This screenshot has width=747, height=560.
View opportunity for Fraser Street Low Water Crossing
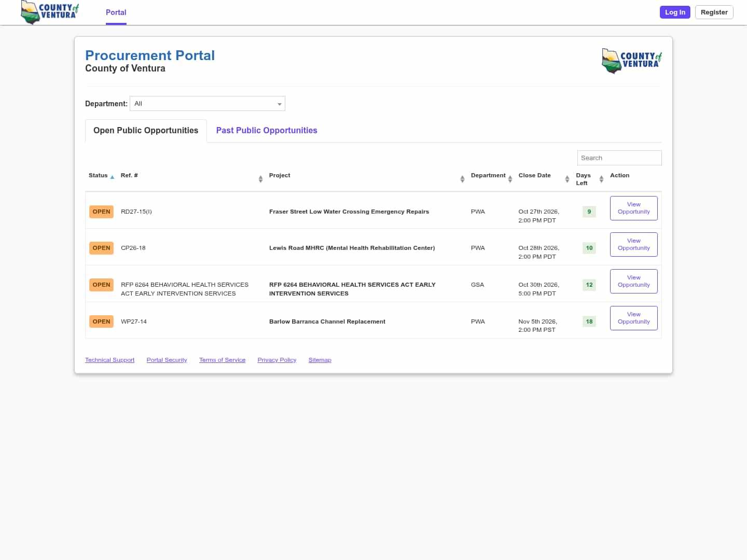tap(634, 208)
